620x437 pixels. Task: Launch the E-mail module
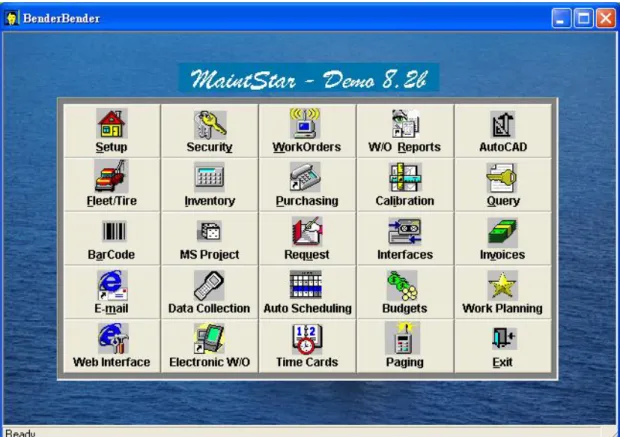112,292
